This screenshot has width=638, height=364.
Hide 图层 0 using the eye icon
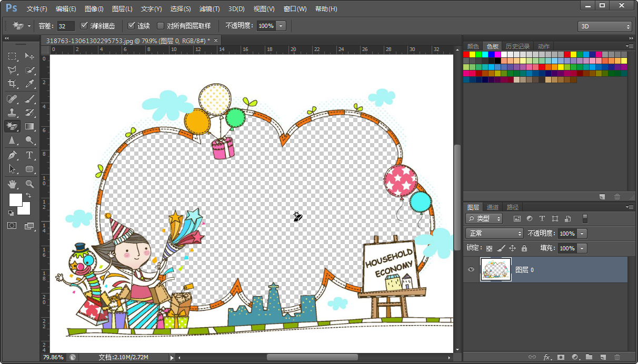(471, 270)
